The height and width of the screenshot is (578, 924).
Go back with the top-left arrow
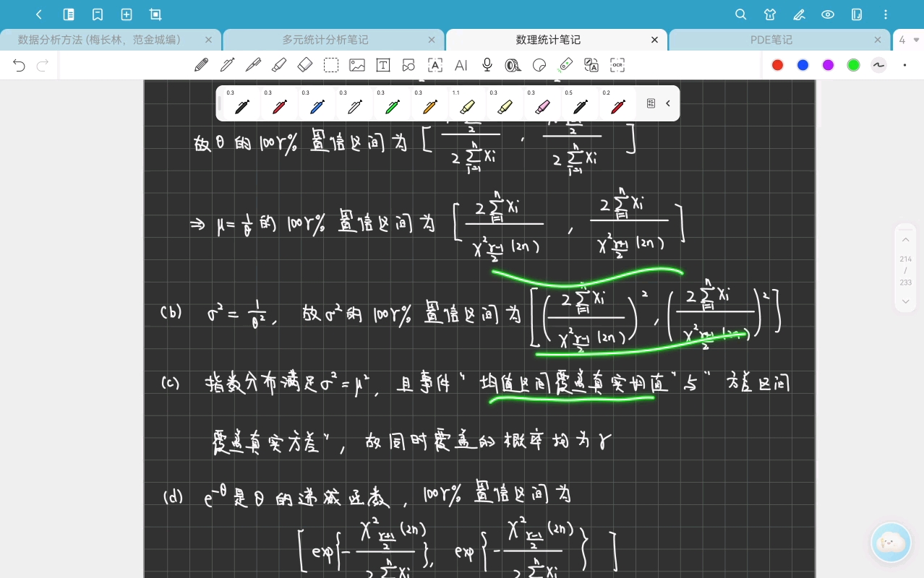39,14
